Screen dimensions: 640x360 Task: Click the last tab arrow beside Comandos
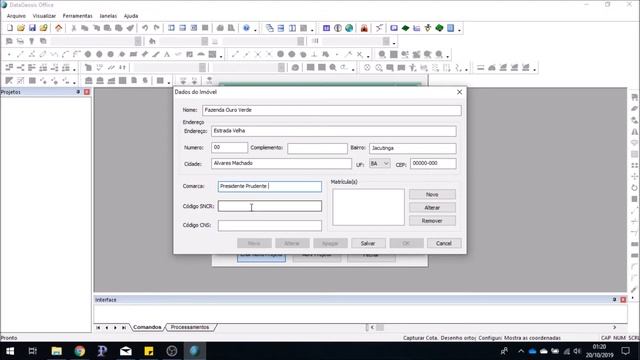tap(124, 327)
